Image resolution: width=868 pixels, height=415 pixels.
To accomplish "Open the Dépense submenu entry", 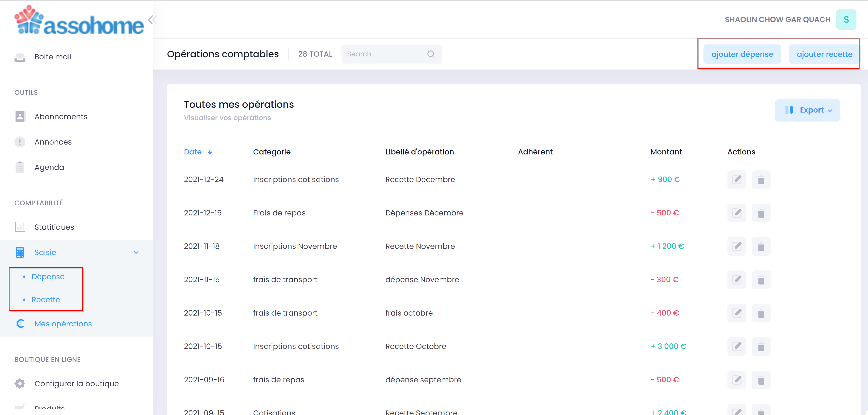I will (x=48, y=277).
